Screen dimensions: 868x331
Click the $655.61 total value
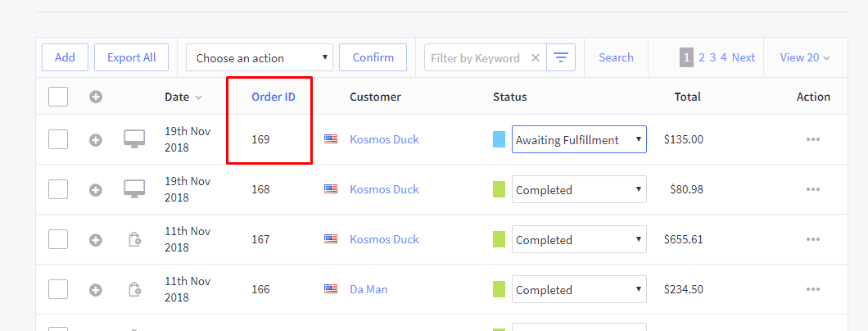tap(684, 239)
